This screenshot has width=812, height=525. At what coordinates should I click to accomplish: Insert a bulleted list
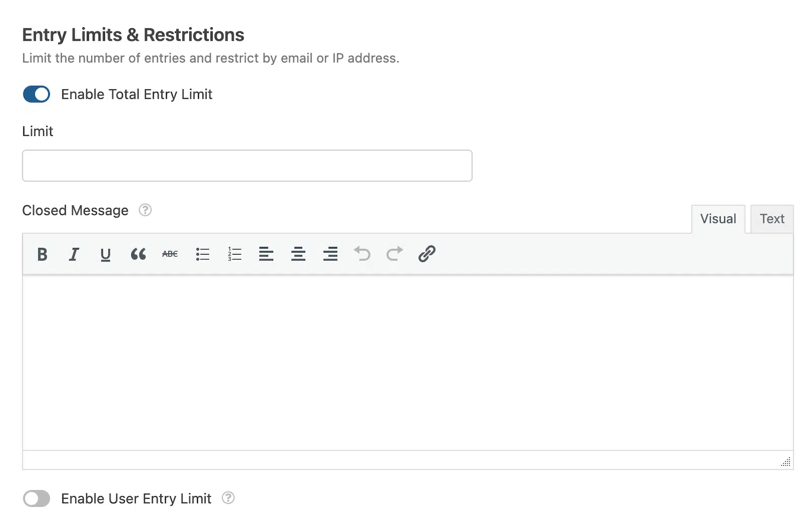coord(202,254)
